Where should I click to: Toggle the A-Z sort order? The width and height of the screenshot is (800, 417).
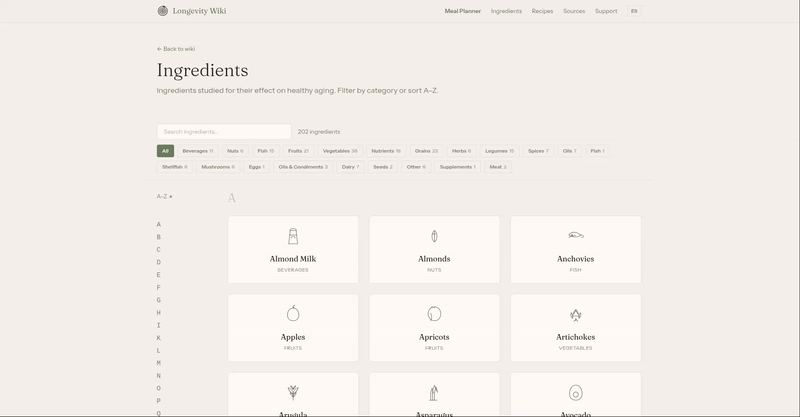click(x=164, y=197)
